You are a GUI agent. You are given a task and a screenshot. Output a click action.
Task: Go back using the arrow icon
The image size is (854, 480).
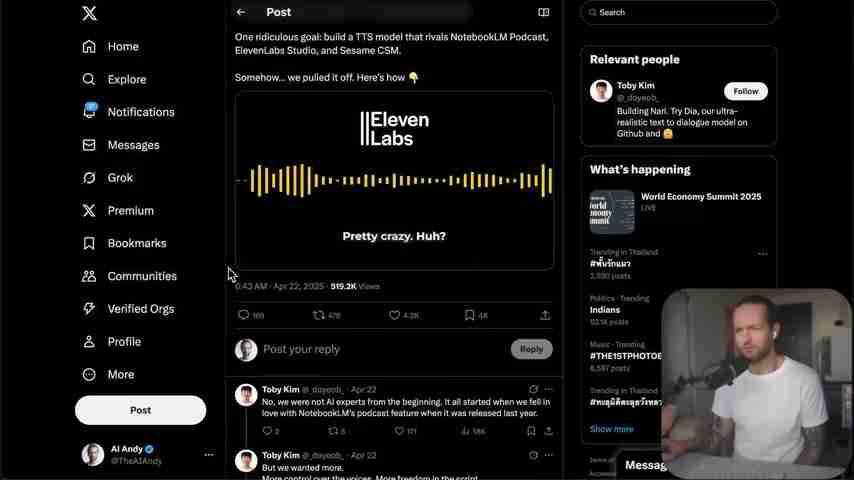[241, 12]
